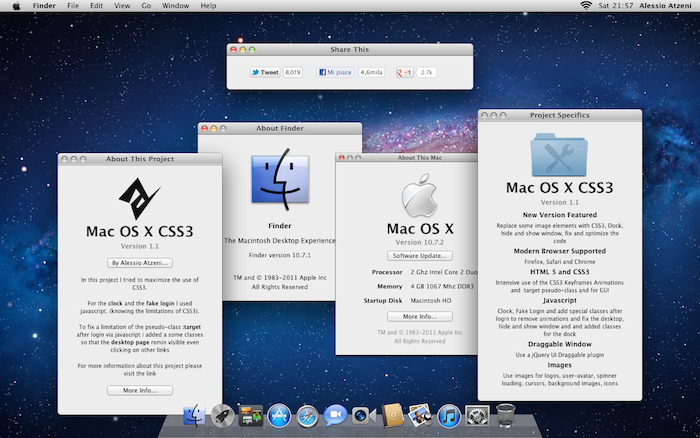Click the utilities folder icon in Project Specifics
The width and height of the screenshot is (700, 438).
coord(559,154)
